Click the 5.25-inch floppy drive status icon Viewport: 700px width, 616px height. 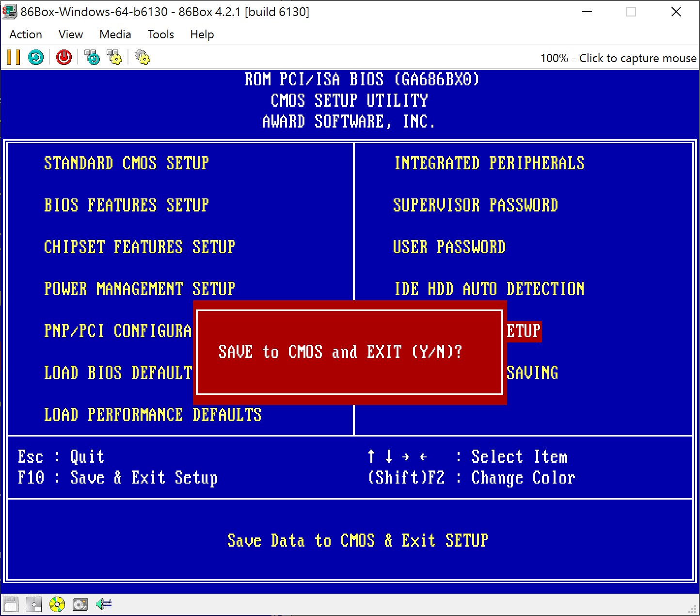[x=34, y=604]
